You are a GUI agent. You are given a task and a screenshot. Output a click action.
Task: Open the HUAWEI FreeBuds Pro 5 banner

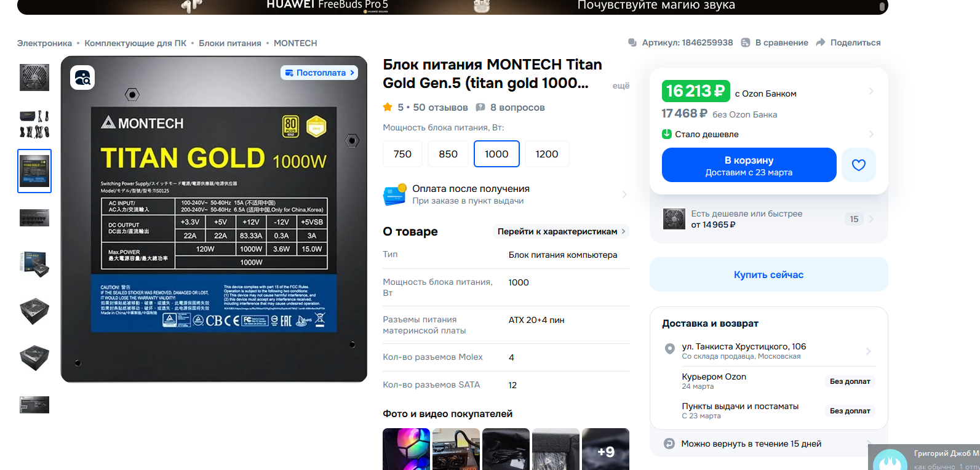[453, 6]
